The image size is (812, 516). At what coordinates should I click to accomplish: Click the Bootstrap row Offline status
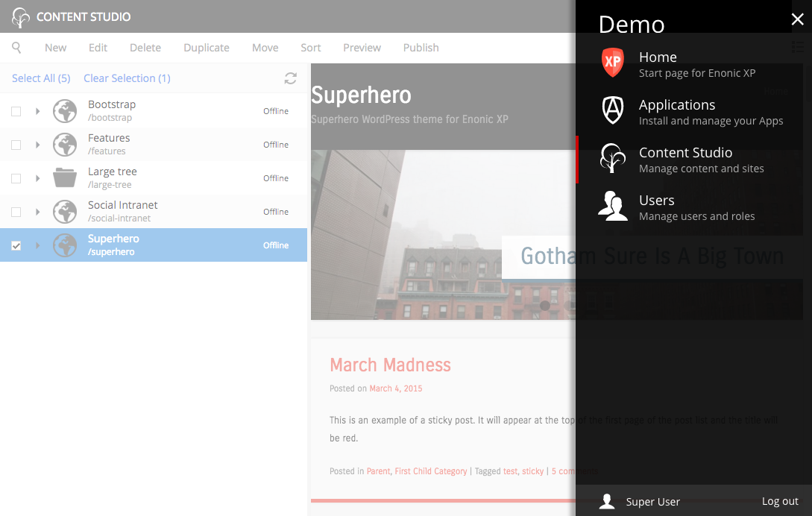(276, 111)
